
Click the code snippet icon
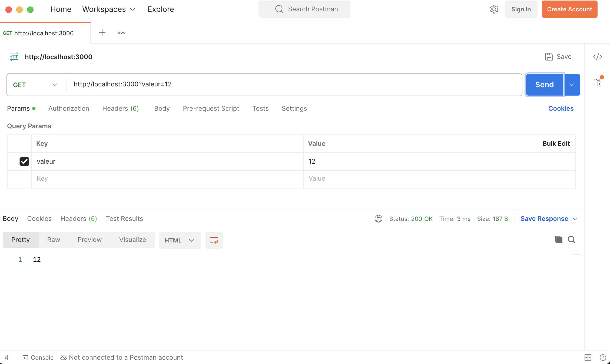pyautogui.click(x=598, y=57)
